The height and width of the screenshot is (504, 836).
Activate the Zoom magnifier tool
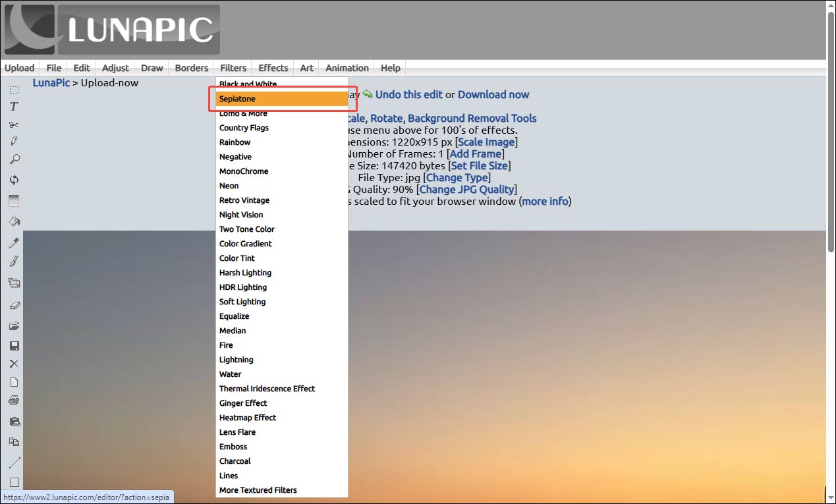tap(14, 159)
